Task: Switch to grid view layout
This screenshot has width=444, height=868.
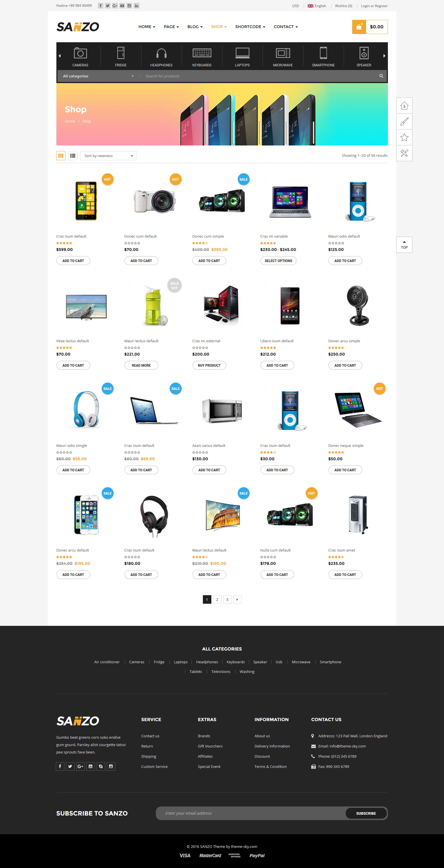Action: [61, 156]
